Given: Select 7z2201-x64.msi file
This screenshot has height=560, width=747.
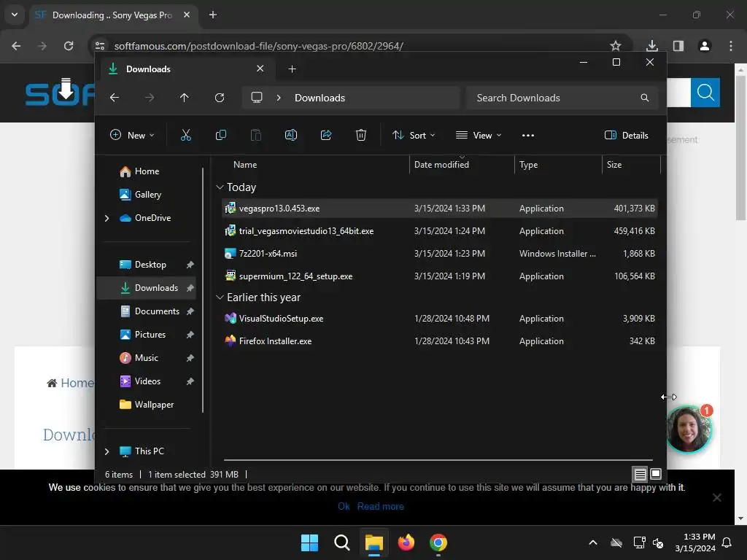Looking at the screenshot, I should [x=439, y=253].
